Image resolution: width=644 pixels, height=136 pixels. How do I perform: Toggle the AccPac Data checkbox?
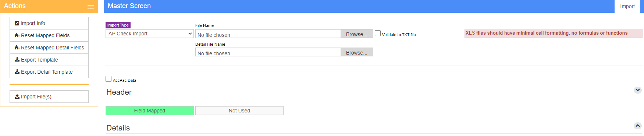pos(108,79)
